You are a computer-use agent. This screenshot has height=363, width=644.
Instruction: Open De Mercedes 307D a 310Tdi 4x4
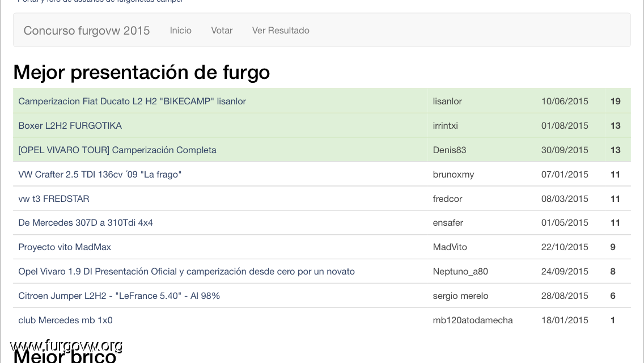(86, 222)
